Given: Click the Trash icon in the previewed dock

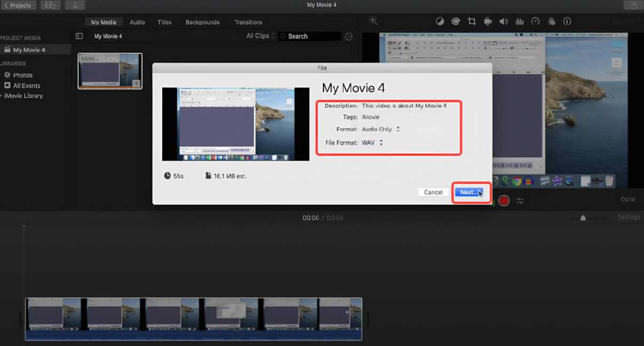Looking at the screenshot, I should coord(609,181).
